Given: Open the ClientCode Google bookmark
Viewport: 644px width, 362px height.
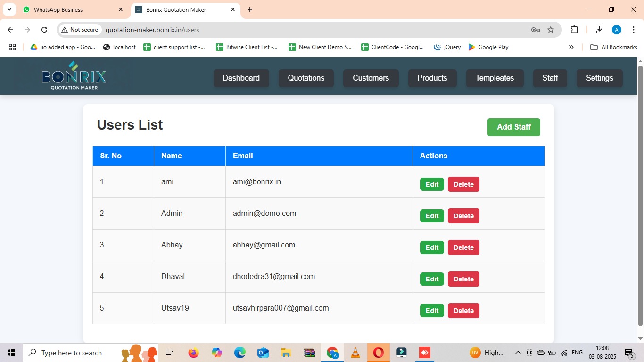Looking at the screenshot, I should (392, 47).
